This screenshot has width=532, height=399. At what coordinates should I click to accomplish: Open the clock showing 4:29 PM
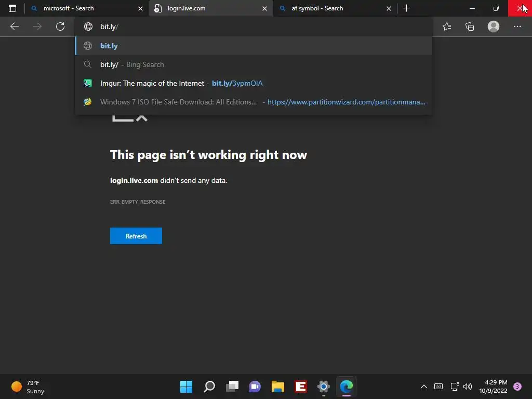(x=493, y=387)
